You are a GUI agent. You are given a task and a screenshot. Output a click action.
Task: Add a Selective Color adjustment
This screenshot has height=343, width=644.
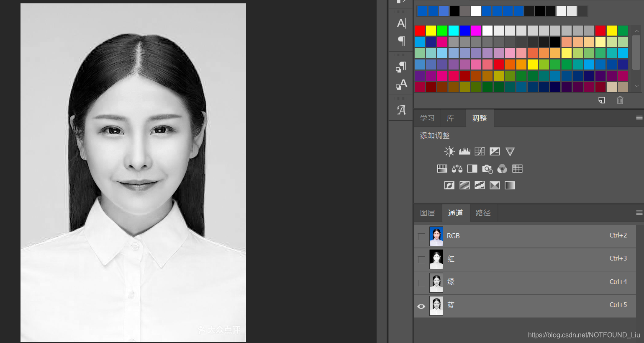pos(495,185)
